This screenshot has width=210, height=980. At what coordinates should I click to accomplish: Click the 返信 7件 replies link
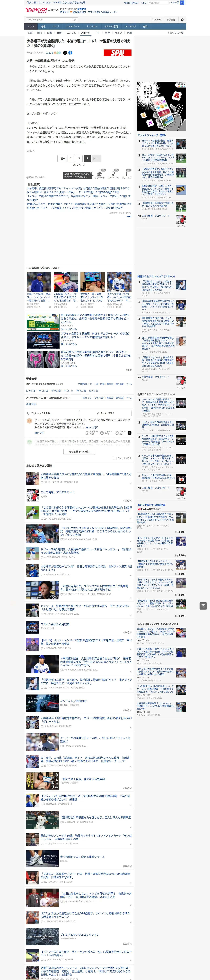pos(39,433)
